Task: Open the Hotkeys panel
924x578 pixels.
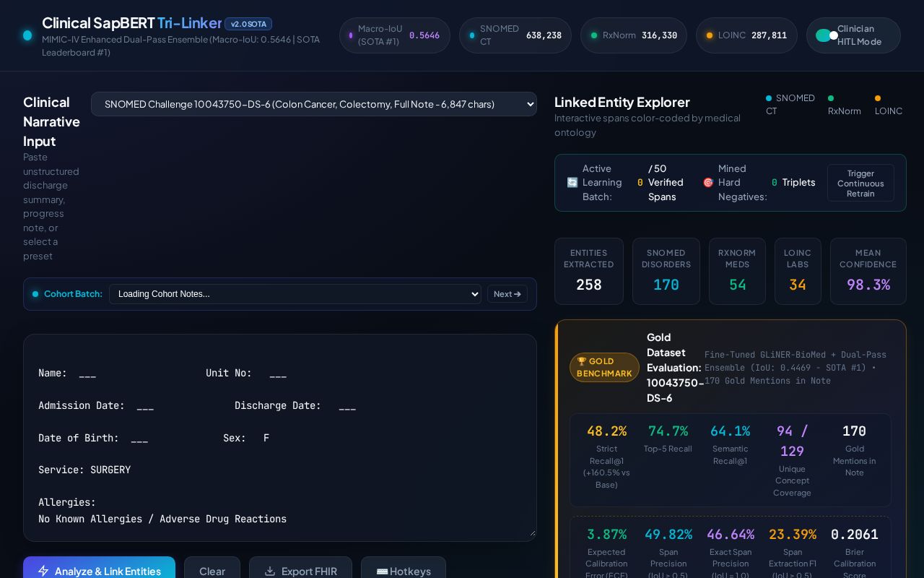Action: tap(404, 571)
